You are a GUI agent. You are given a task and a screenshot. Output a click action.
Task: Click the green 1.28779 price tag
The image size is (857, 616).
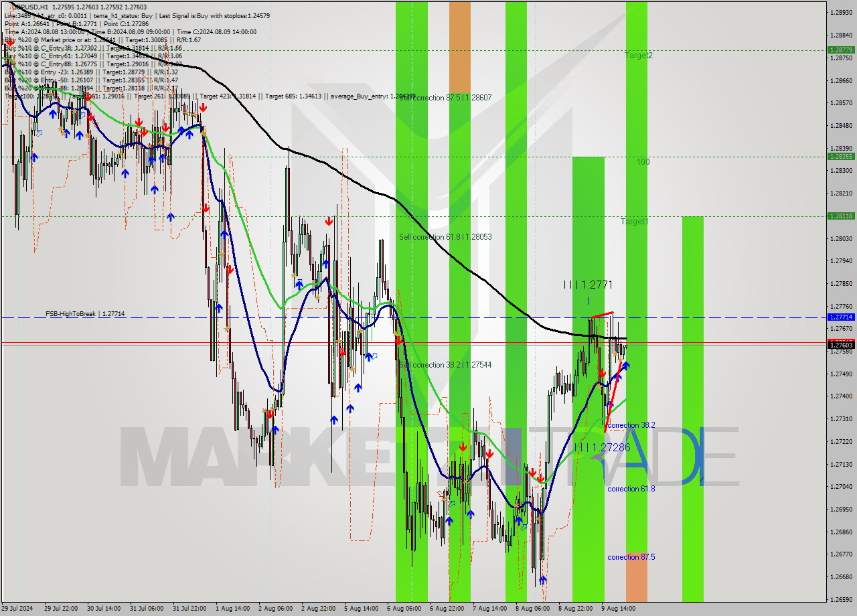click(x=840, y=50)
